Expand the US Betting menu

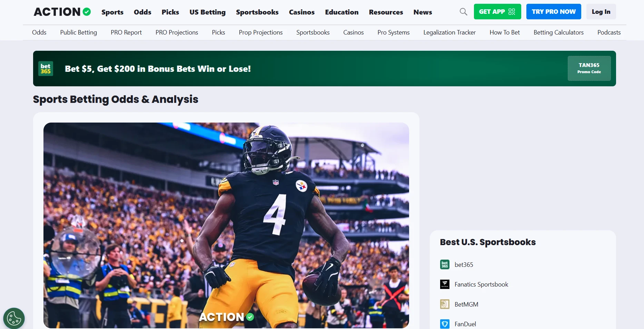pyautogui.click(x=207, y=12)
